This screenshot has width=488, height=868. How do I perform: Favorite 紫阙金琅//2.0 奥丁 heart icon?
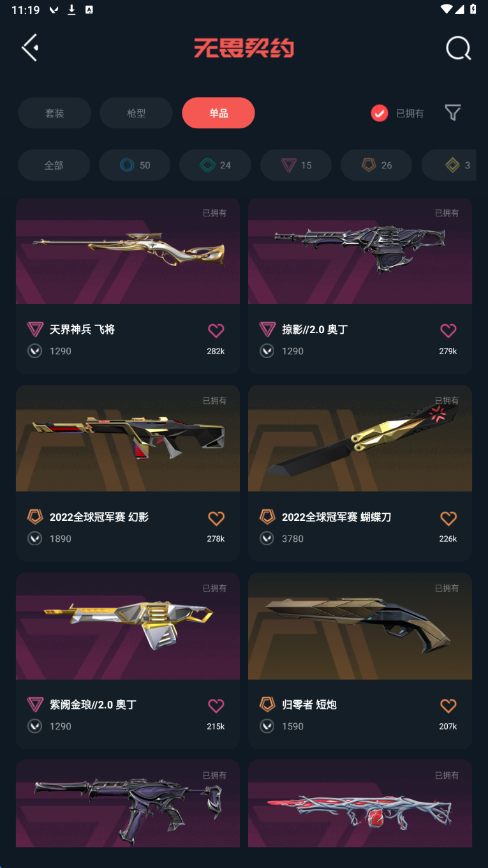click(216, 705)
